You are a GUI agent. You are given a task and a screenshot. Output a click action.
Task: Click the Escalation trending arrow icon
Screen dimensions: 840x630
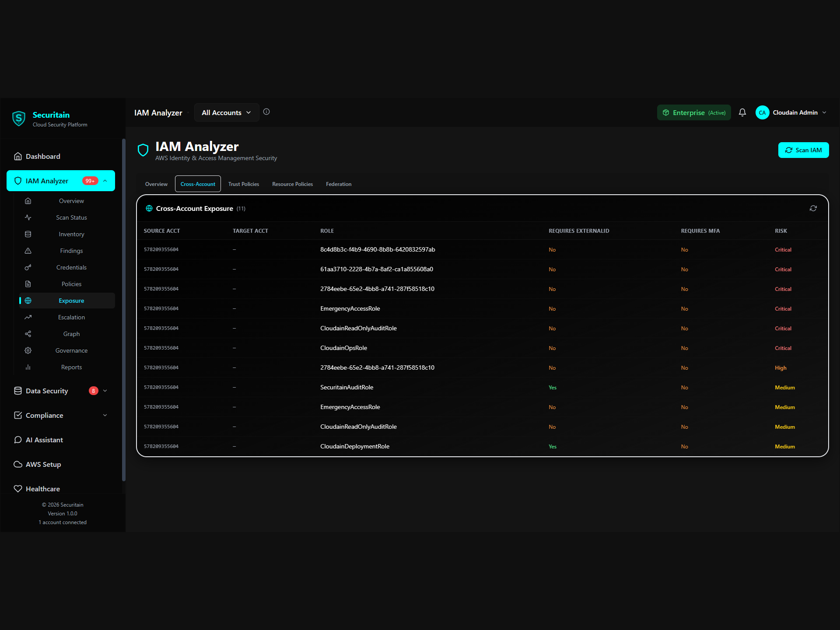[x=28, y=317]
